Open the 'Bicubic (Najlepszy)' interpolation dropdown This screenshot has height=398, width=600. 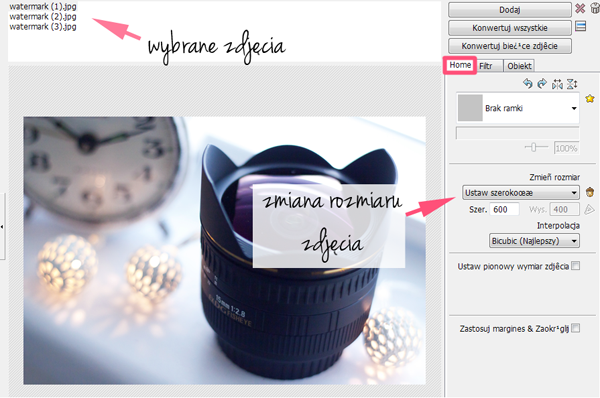tap(534, 241)
